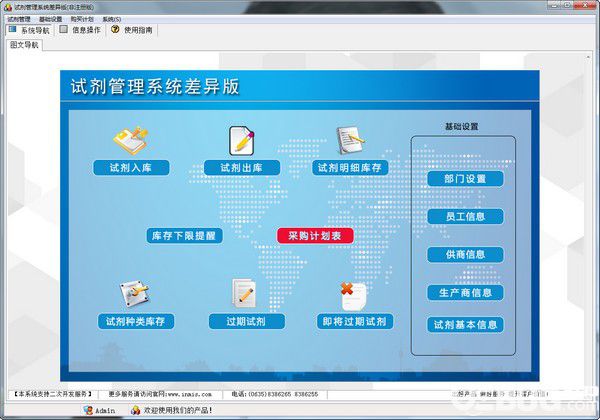
Task: Open 生产商信息 in 基础设置 panel
Action: 465,293
